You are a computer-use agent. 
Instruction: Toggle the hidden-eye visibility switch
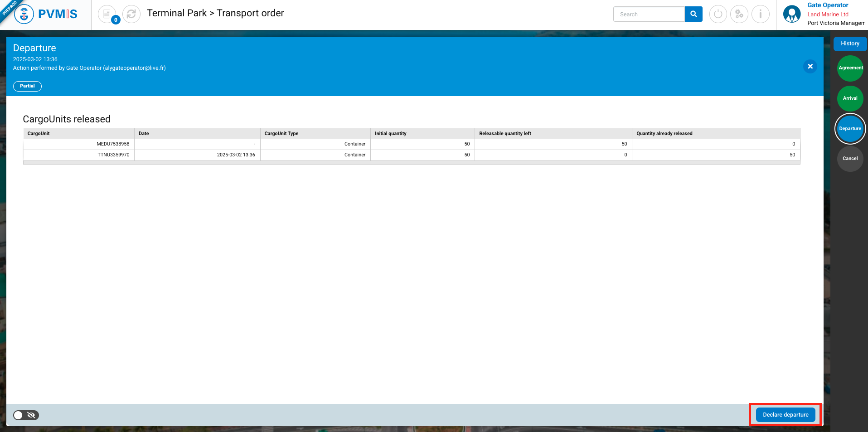[x=26, y=415]
